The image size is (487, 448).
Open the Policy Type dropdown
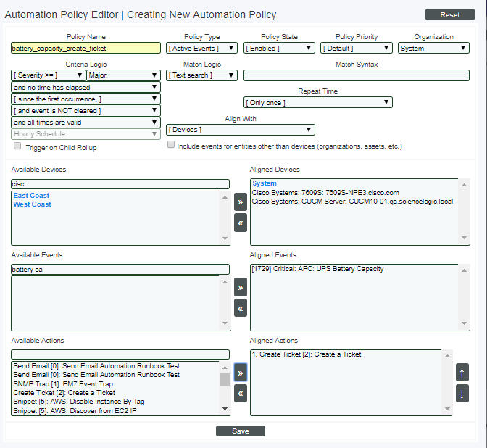point(202,49)
